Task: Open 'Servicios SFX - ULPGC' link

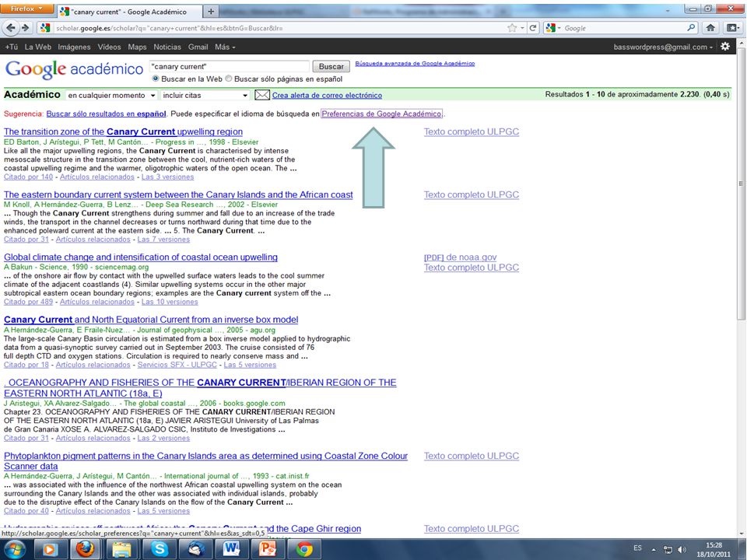Action: point(177,365)
